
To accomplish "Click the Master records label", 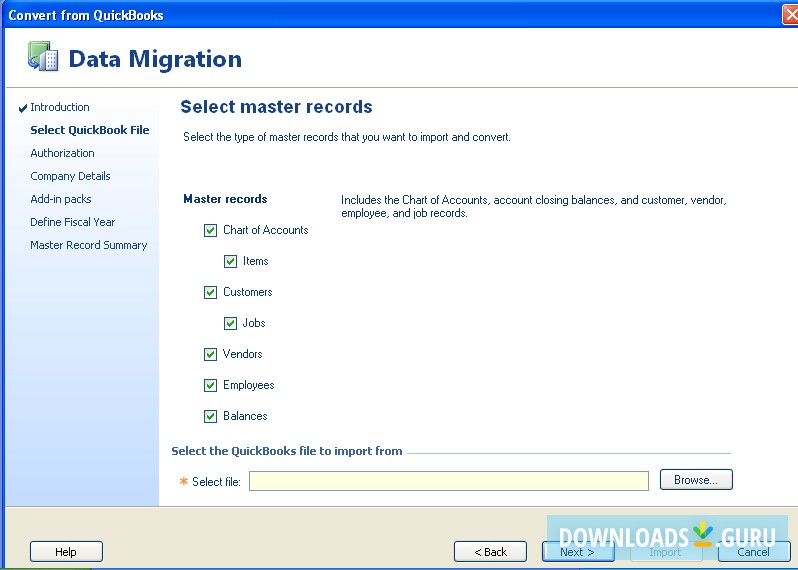I will pyautogui.click(x=225, y=199).
